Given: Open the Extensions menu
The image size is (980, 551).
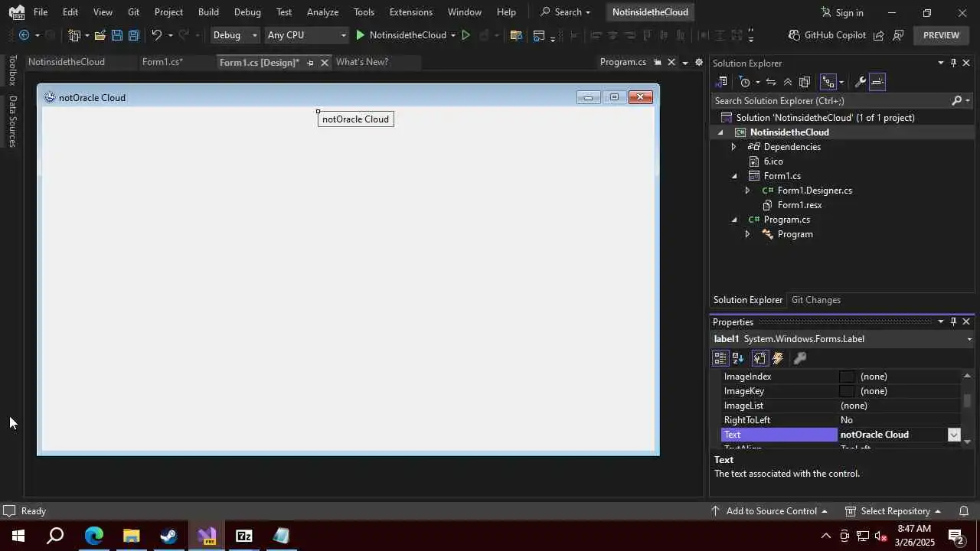Looking at the screenshot, I should click(410, 12).
